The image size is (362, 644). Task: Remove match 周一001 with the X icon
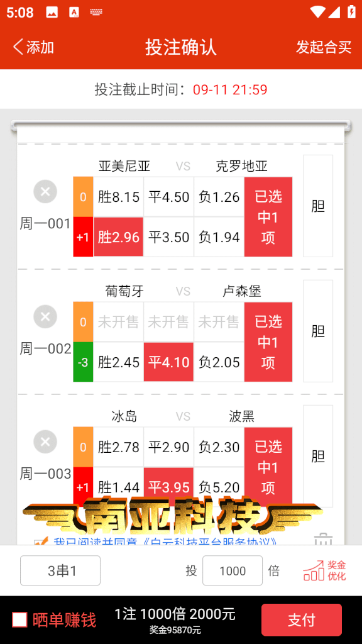[45, 191]
